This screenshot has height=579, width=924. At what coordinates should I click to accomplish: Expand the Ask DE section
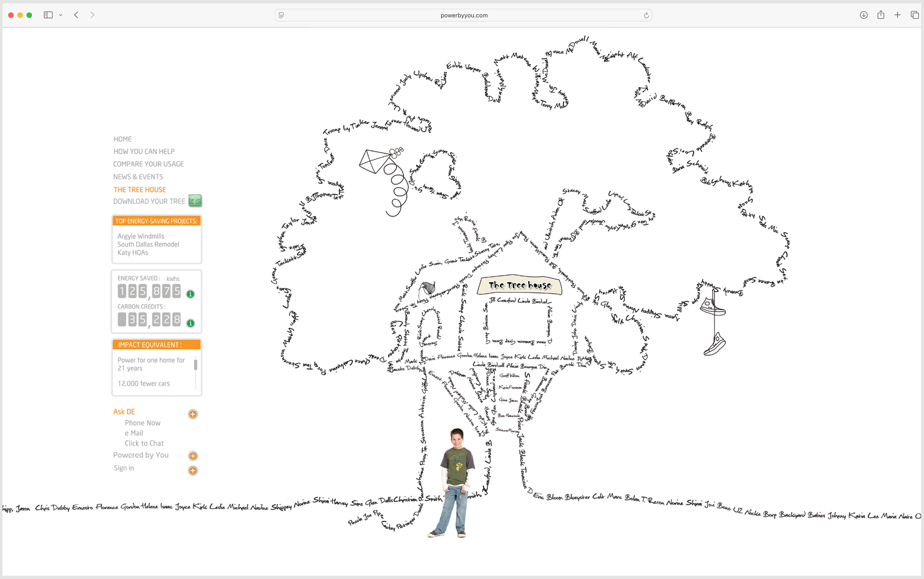[x=193, y=414]
